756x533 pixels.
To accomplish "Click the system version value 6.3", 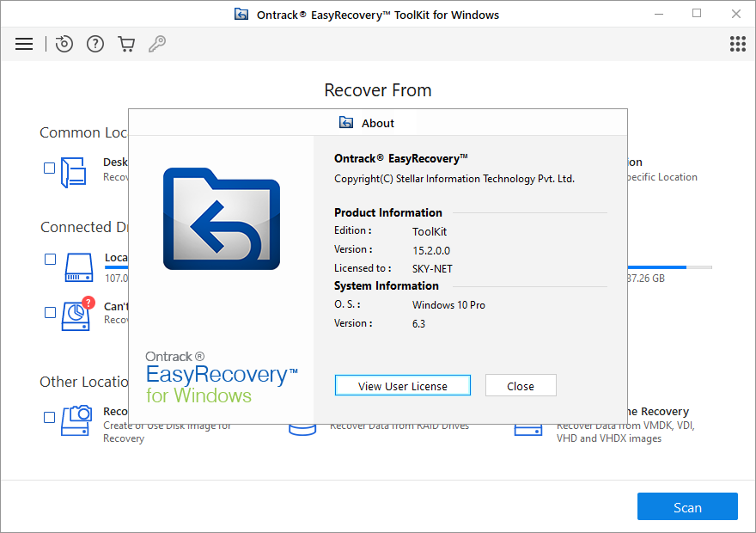I will [418, 323].
